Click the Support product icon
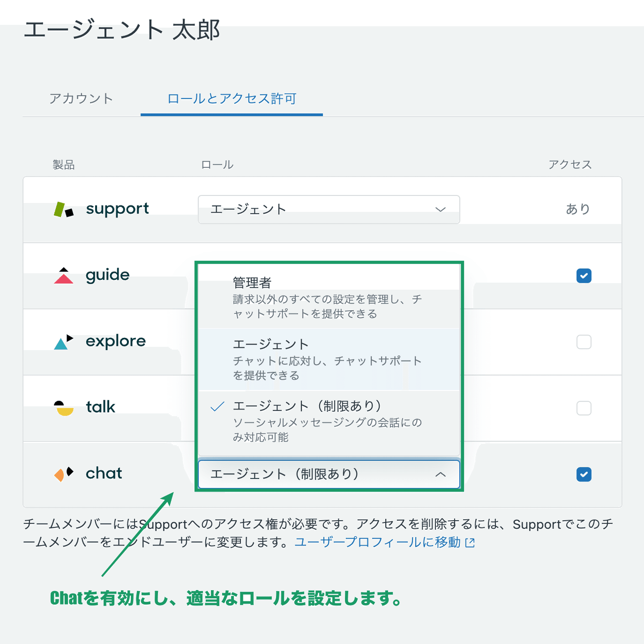The height and width of the screenshot is (644, 644). coord(66,209)
